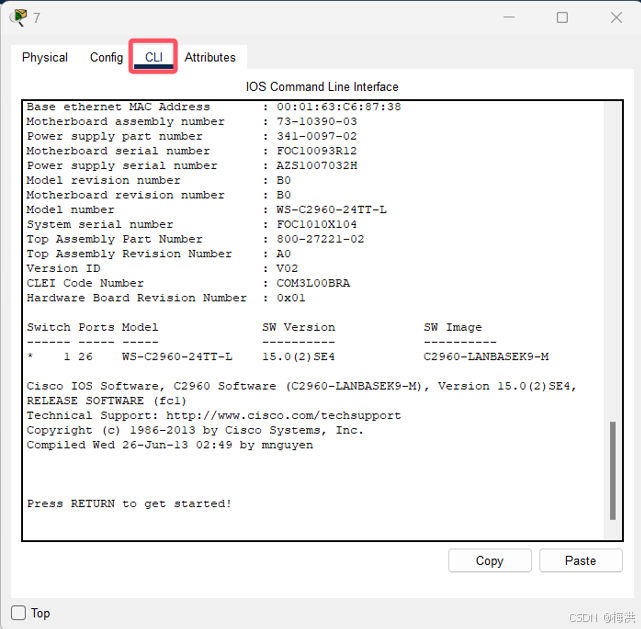Click the IOS Command Line Interface heading
The width and height of the screenshot is (641, 629).
coord(322,87)
